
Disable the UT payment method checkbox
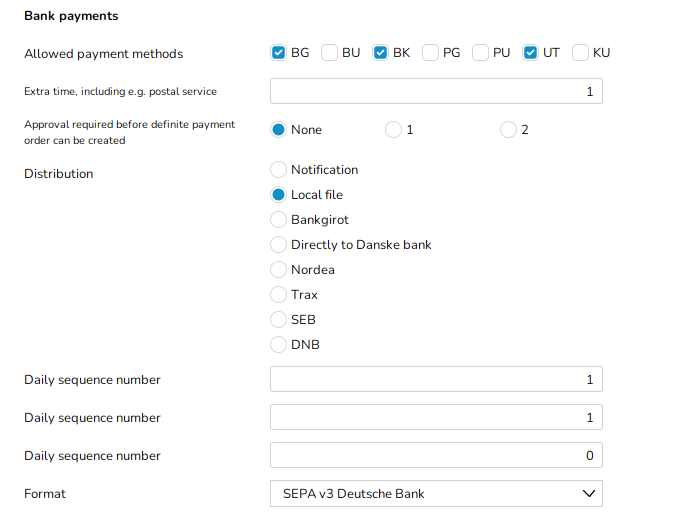click(x=531, y=53)
